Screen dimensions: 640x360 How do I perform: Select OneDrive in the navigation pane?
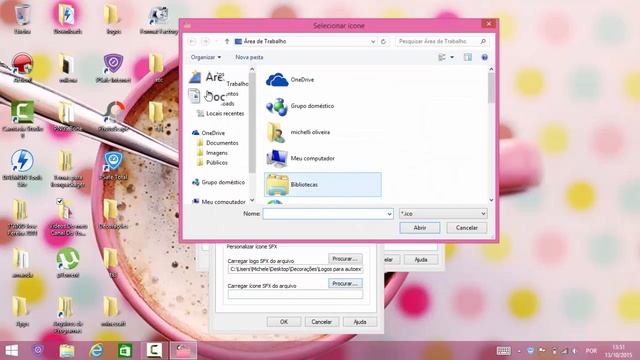(x=209, y=133)
